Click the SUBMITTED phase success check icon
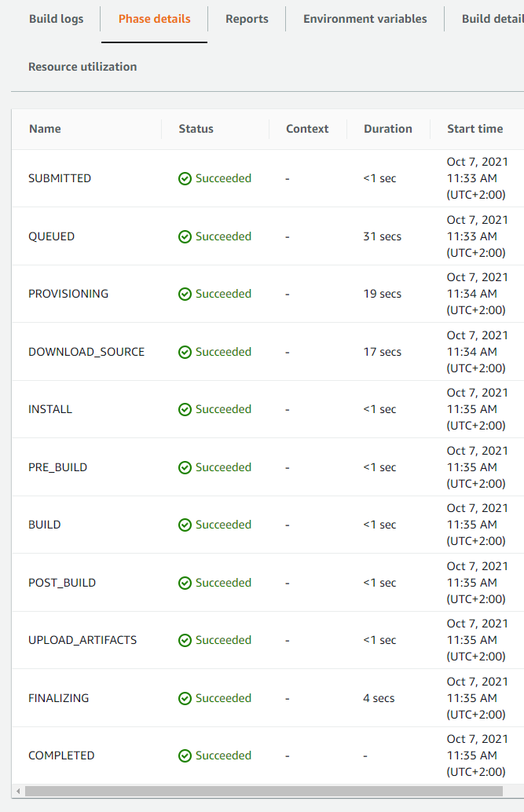This screenshot has width=524, height=812. 185,179
